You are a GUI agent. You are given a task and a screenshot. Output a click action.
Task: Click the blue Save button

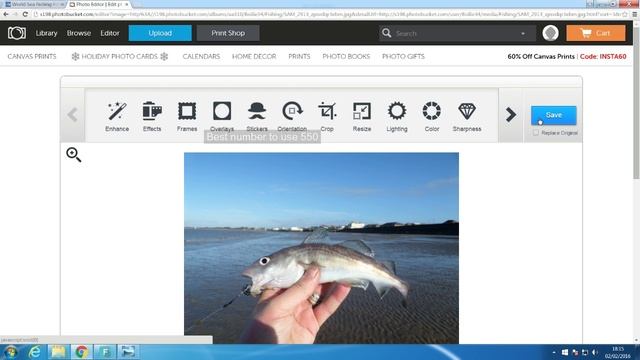pos(553,115)
